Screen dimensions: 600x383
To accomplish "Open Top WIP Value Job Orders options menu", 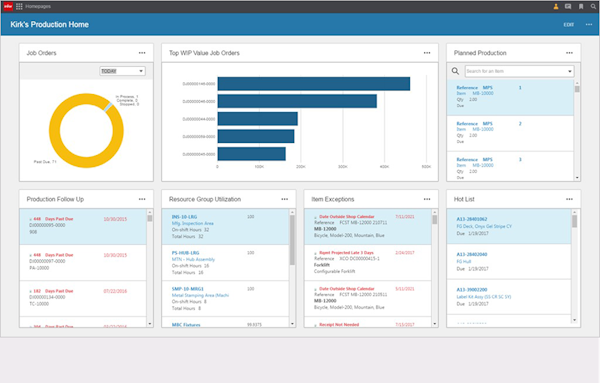I will (x=427, y=53).
